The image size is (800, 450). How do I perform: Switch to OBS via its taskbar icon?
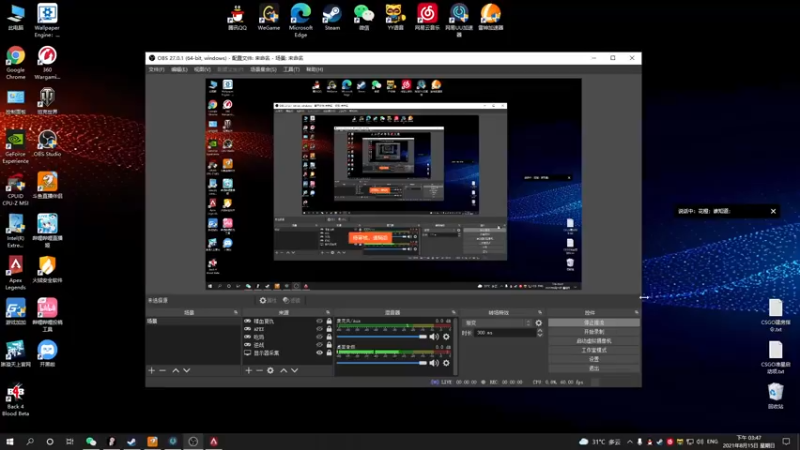click(193, 441)
